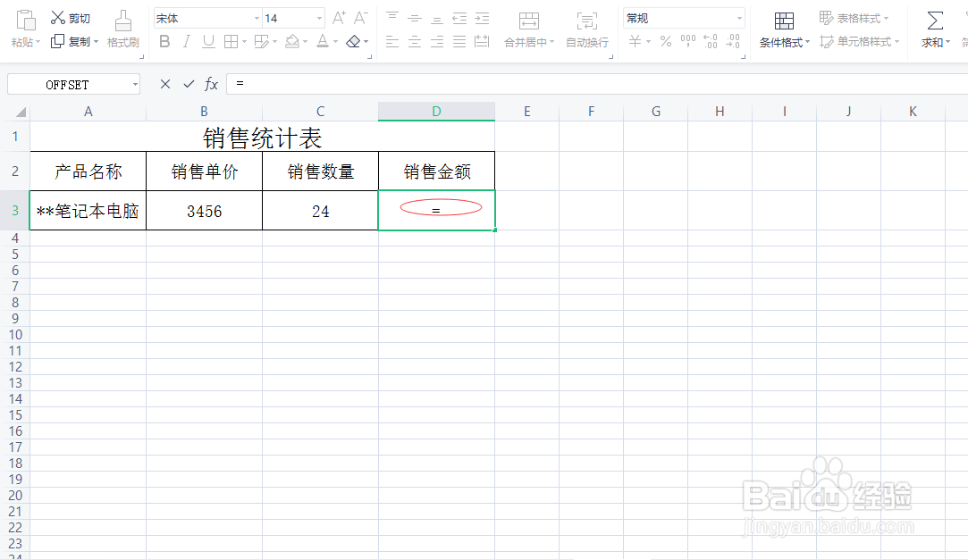Open the font size 14 dropdown
The height and width of the screenshot is (560, 968).
[318, 19]
